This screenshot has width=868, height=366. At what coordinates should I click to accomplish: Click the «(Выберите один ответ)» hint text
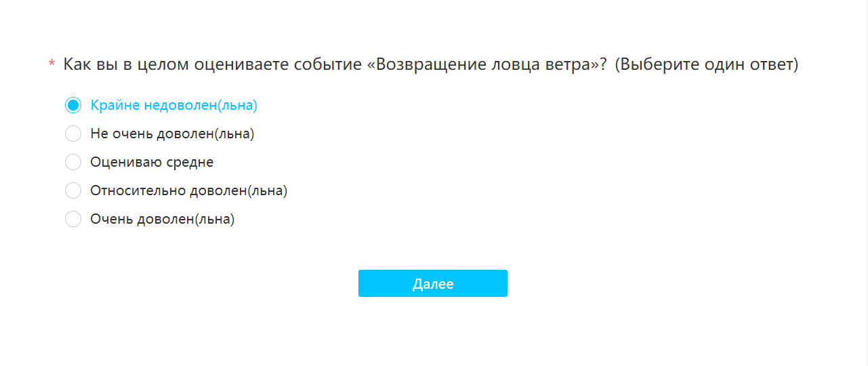coord(707,66)
